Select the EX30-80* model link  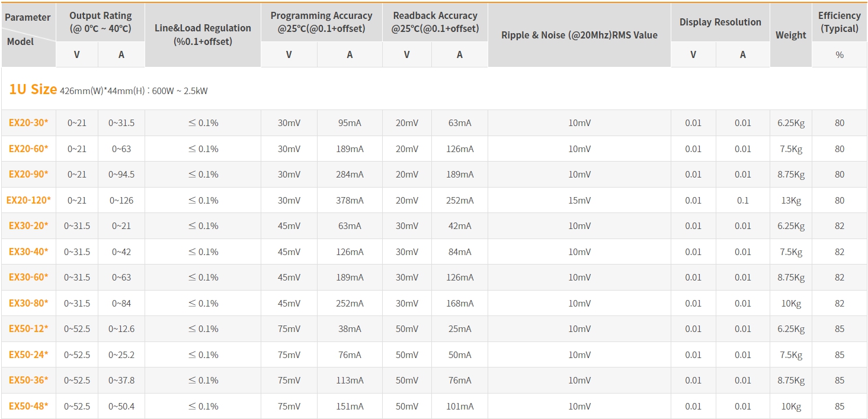point(28,303)
